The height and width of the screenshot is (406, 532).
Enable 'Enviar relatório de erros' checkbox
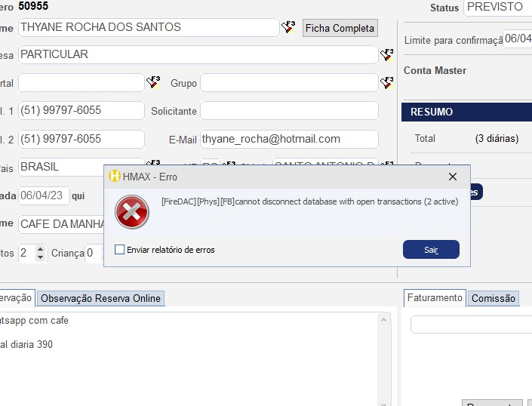coord(119,250)
